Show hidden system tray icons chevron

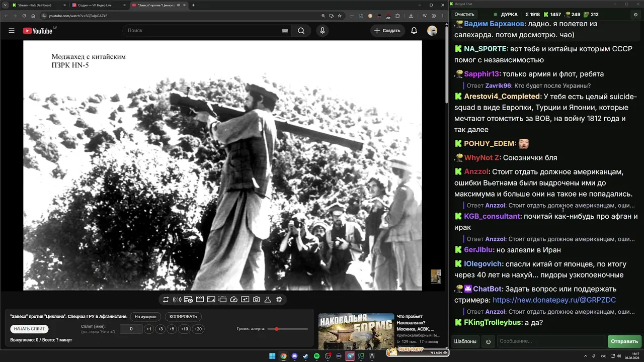tap(587, 356)
